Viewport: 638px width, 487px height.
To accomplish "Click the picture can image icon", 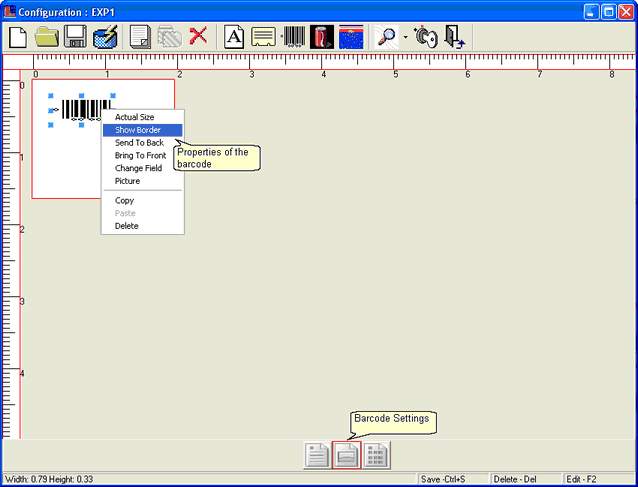I will [x=322, y=37].
